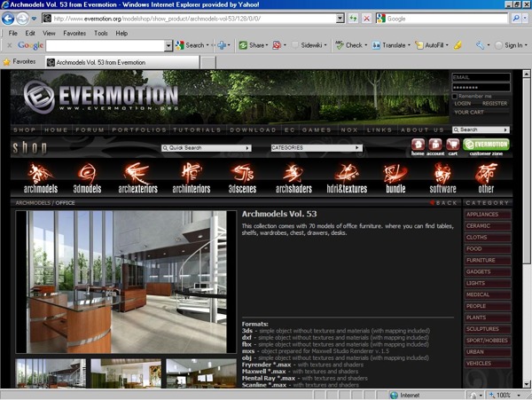Viewport: 532px width, 400px height.
Task: Open the software category icon
Action: tap(442, 178)
